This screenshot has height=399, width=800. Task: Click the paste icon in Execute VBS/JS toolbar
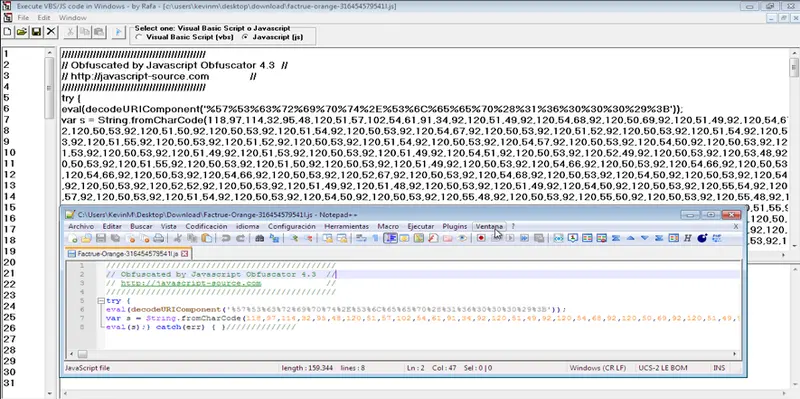point(99,32)
